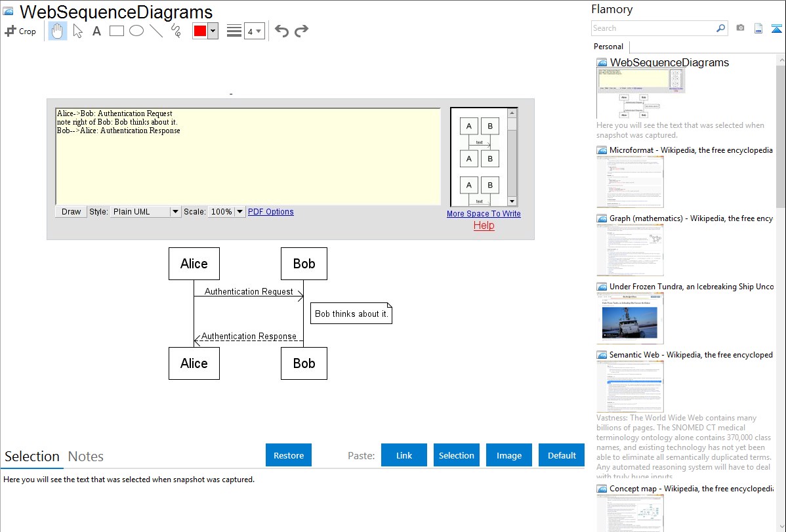
Task: Open the red Help link
Action: click(484, 226)
